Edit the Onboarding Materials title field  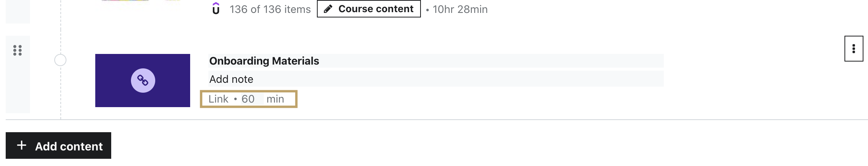[436, 61]
